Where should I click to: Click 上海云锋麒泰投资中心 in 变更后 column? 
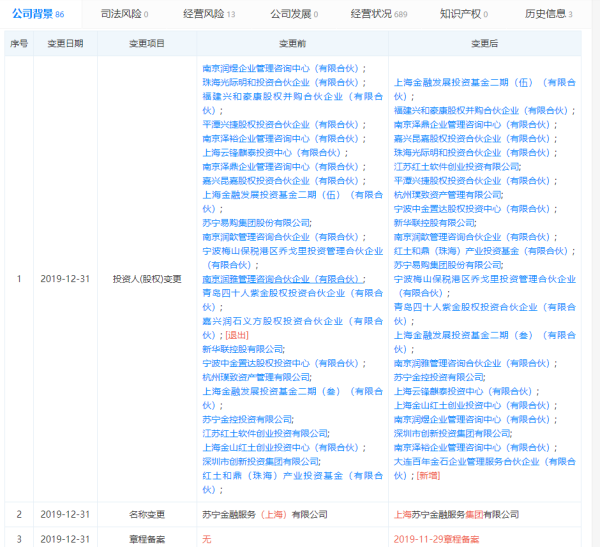pos(463,391)
